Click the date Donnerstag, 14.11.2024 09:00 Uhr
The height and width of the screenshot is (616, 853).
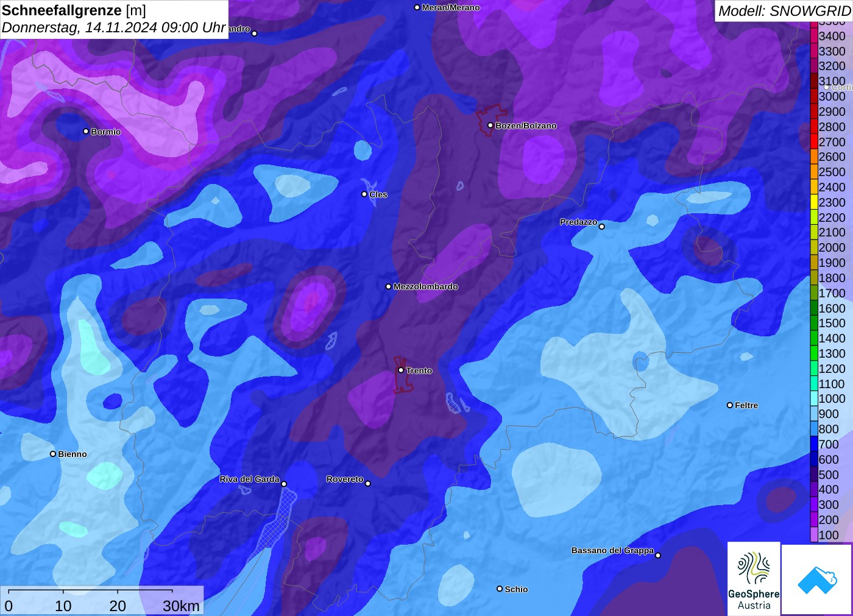(113, 27)
